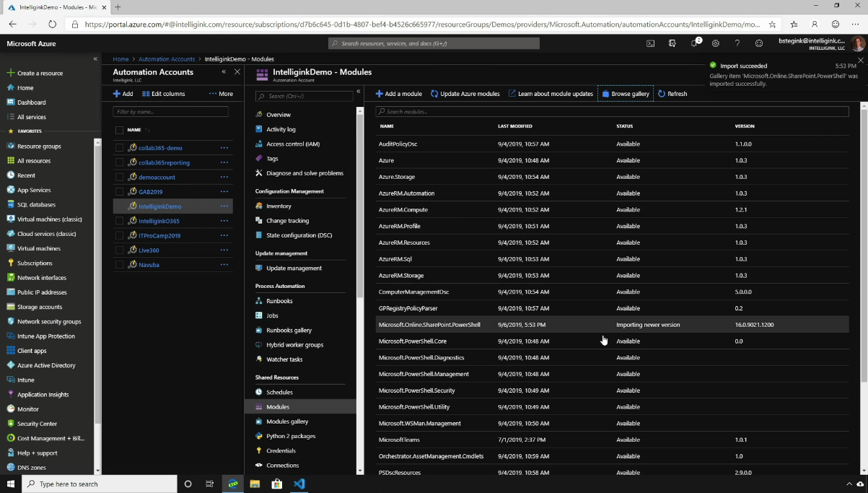
Task: Open the ITProCamp2019 automation account
Action: click(159, 235)
